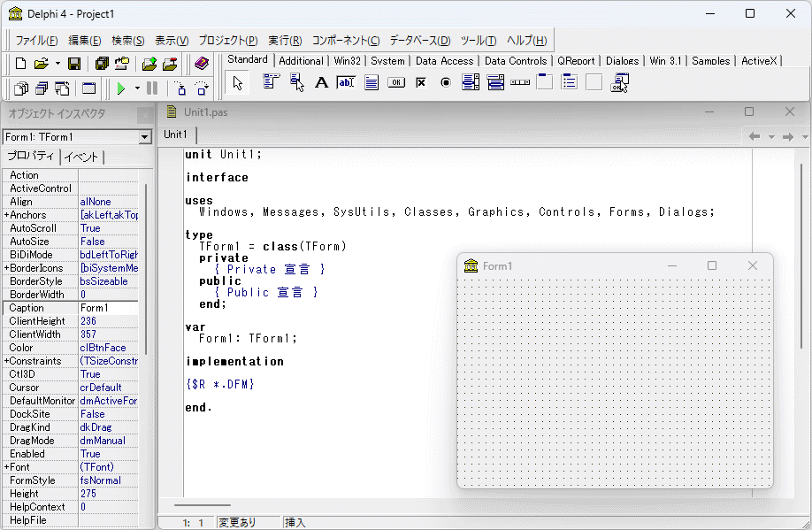Select the Label component in palette
Image resolution: width=812 pixels, height=530 pixels.
tap(322, 83)
